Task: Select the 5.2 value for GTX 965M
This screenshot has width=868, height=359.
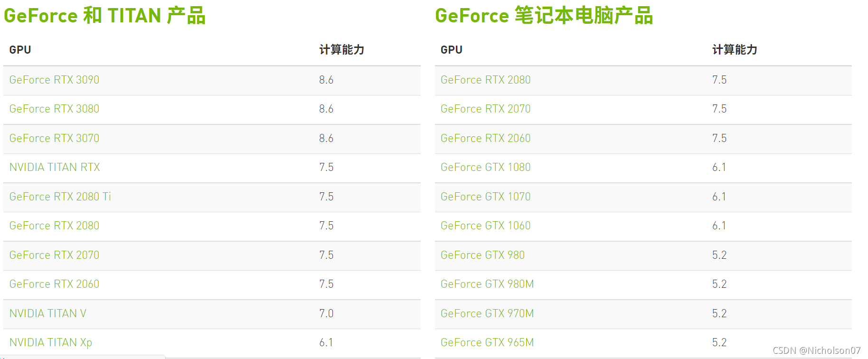Action: (x=719, y=342)
